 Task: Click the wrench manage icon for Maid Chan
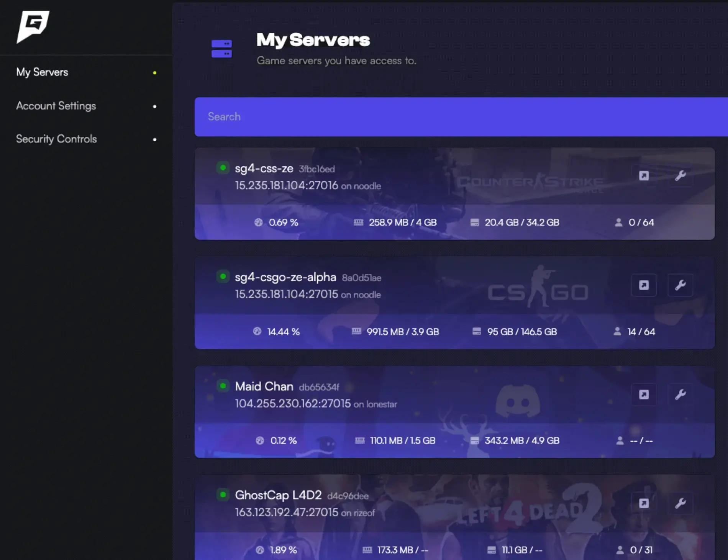[x=680, y=395]
